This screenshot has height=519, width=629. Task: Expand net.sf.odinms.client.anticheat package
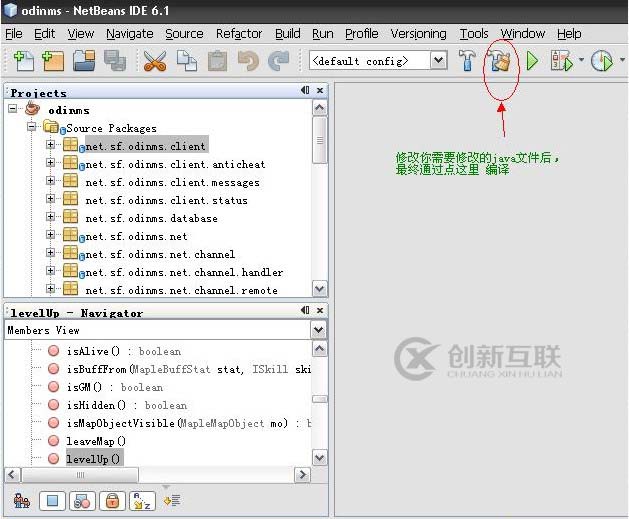coord(50,163)
